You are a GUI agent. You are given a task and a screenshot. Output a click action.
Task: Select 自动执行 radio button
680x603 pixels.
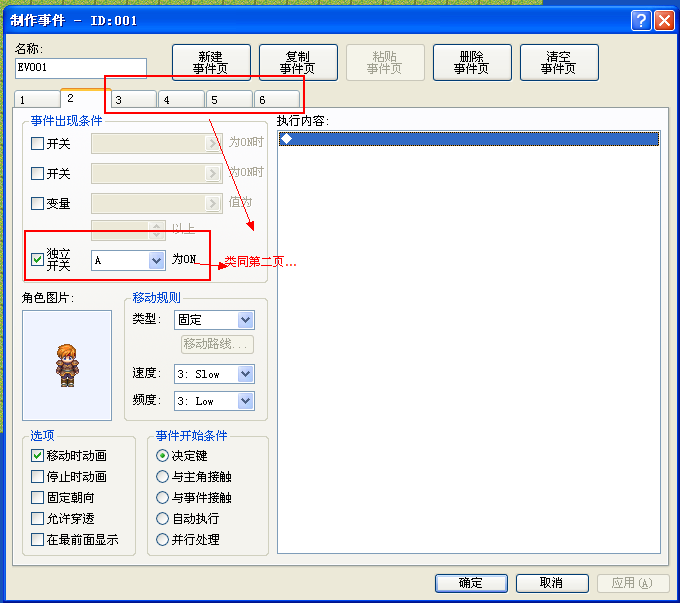[x=162, y=518]
